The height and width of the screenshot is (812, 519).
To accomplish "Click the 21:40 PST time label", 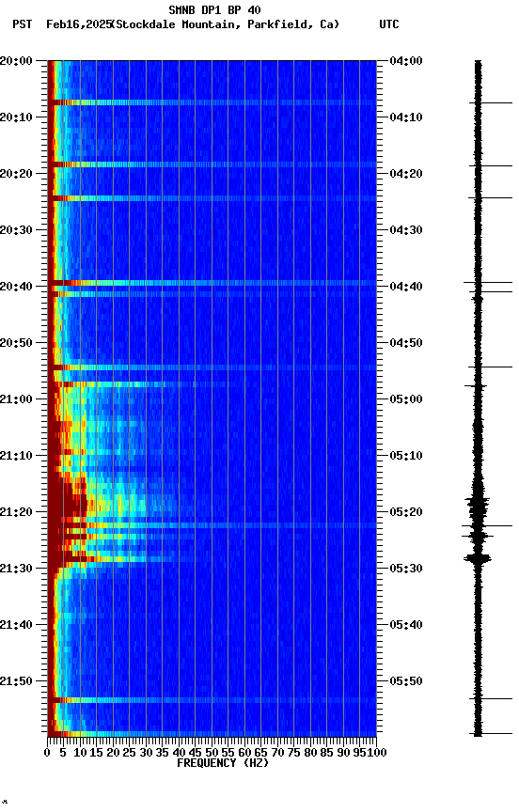I will point(16,625).
